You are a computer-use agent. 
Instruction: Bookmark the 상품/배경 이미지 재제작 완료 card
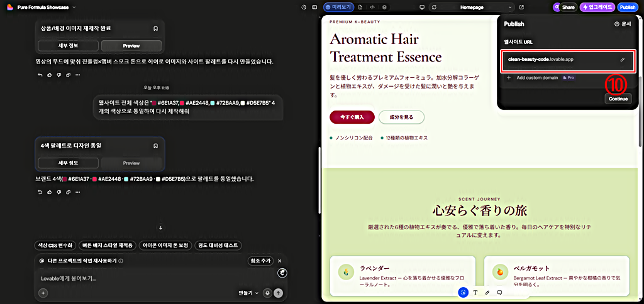(156, 29)
